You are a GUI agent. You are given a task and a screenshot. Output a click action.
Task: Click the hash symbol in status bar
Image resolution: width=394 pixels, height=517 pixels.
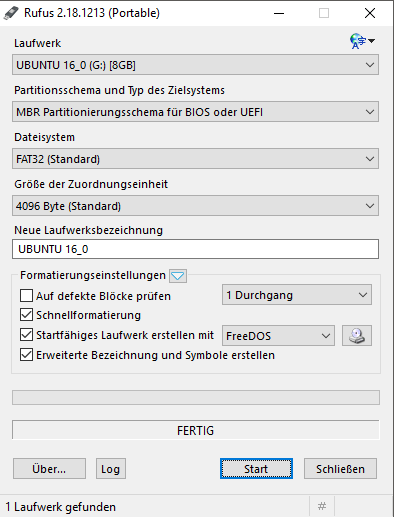tap(322, 506)
